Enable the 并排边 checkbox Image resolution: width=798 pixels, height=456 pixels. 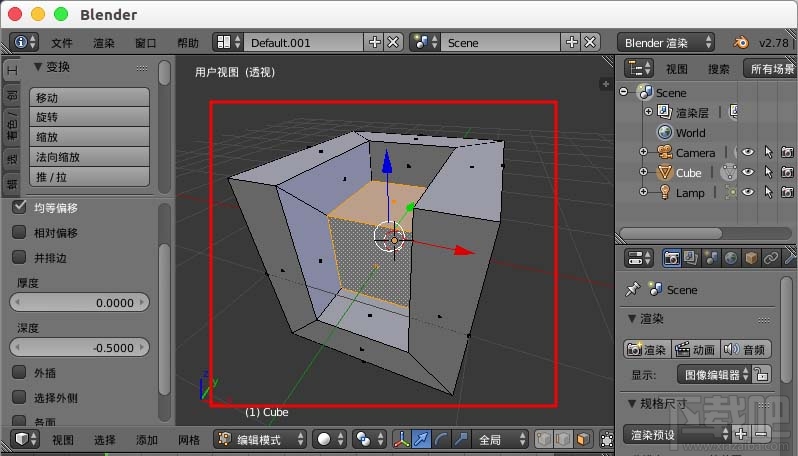[19, 257]
